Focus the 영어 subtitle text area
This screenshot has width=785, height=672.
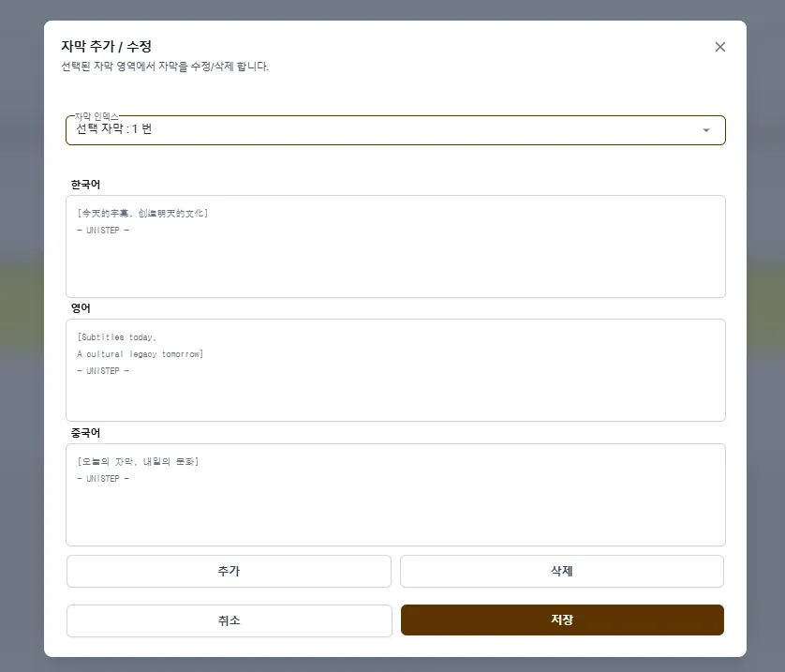tap(395, 370)
